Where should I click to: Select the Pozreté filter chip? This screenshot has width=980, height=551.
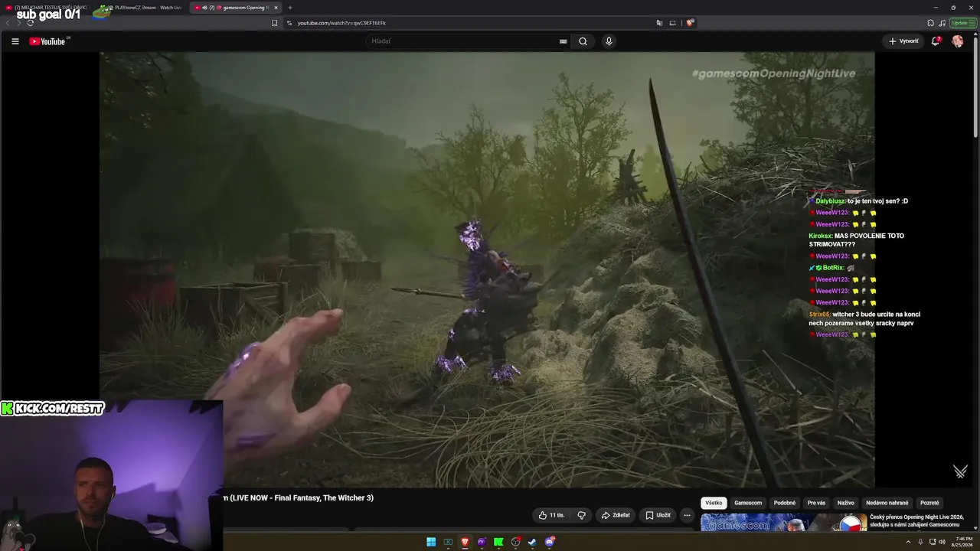(x=929, y=503)
